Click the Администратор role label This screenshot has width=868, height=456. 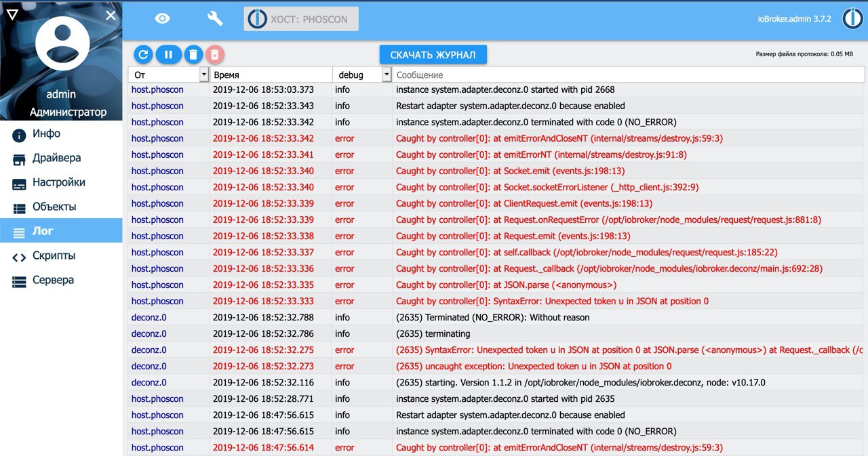68,112
